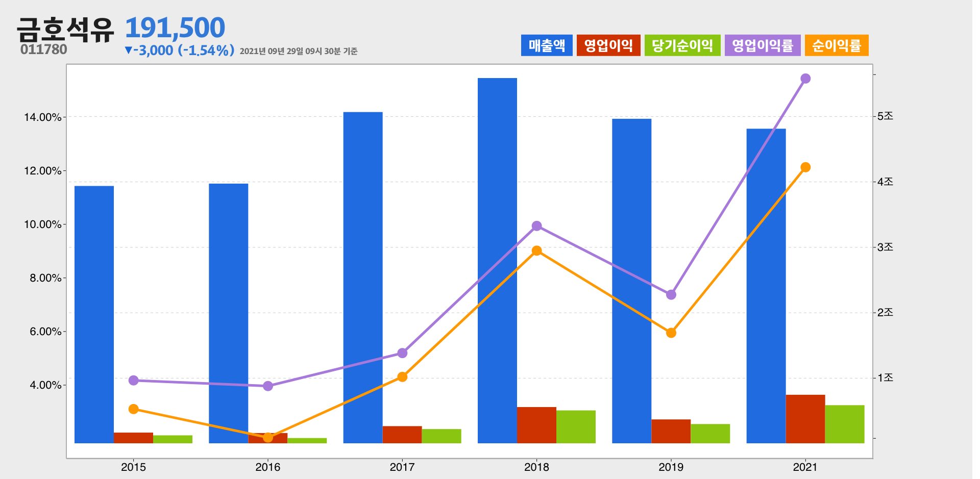Click the green 2019 net income bar
This screenshot has width=980, height=479.
pos(710,434)
